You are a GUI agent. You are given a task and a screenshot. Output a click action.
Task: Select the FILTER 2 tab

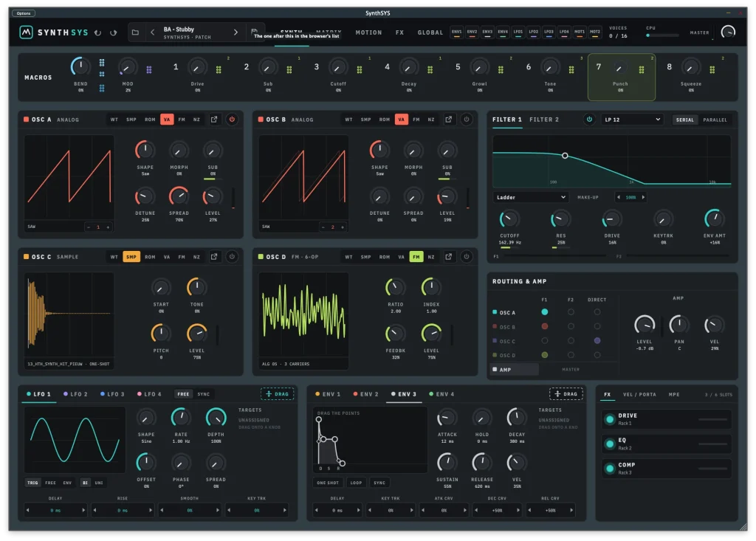(544, 120)
